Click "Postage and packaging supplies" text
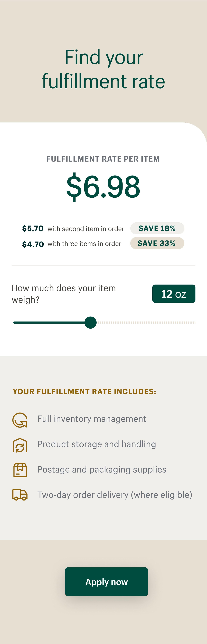The image size is (207, 644). pos(102,469)
